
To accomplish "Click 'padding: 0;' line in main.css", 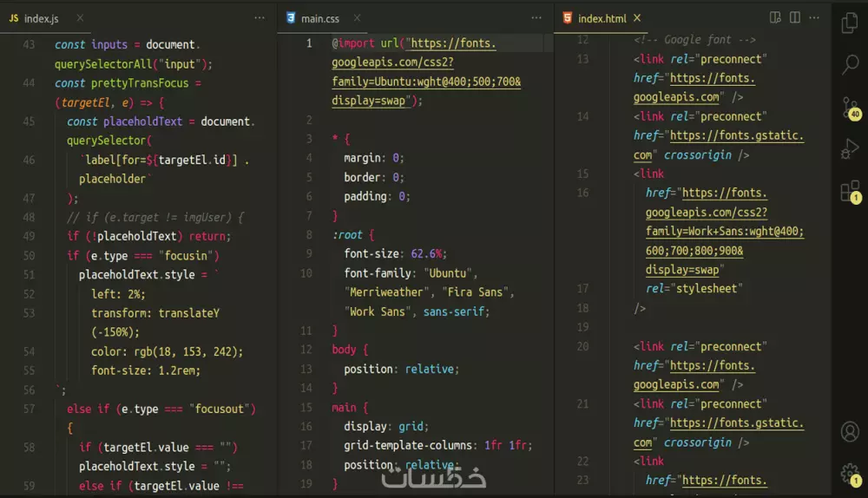I will (x=377, y=196).
